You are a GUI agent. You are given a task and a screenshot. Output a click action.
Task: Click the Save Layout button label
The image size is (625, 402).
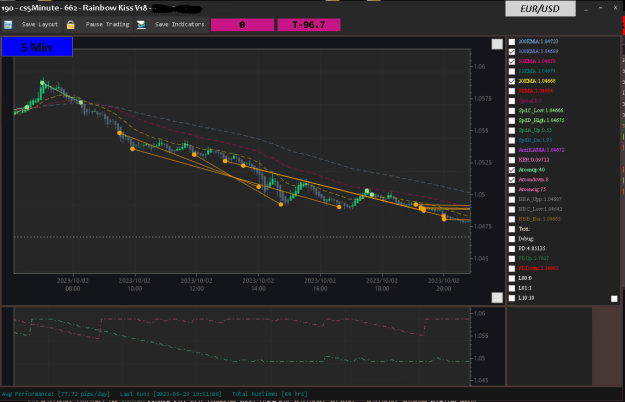(40, 25)
